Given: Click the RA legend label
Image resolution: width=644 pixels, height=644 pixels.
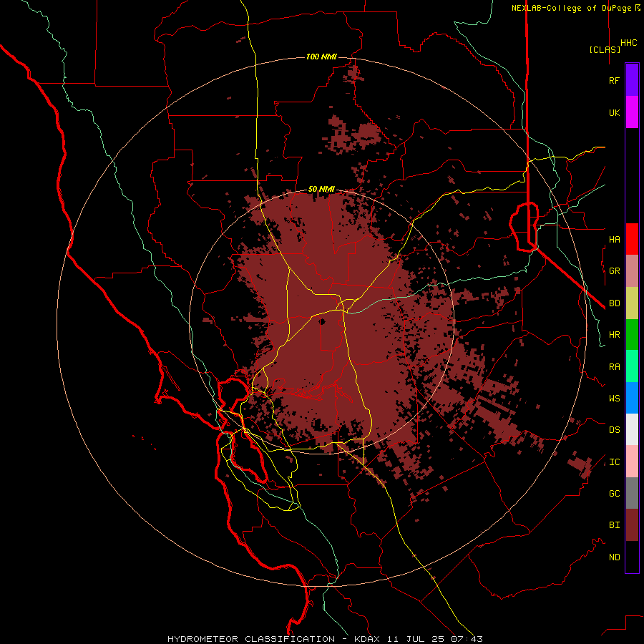Looking at the screenshot, I should point(614,366).
